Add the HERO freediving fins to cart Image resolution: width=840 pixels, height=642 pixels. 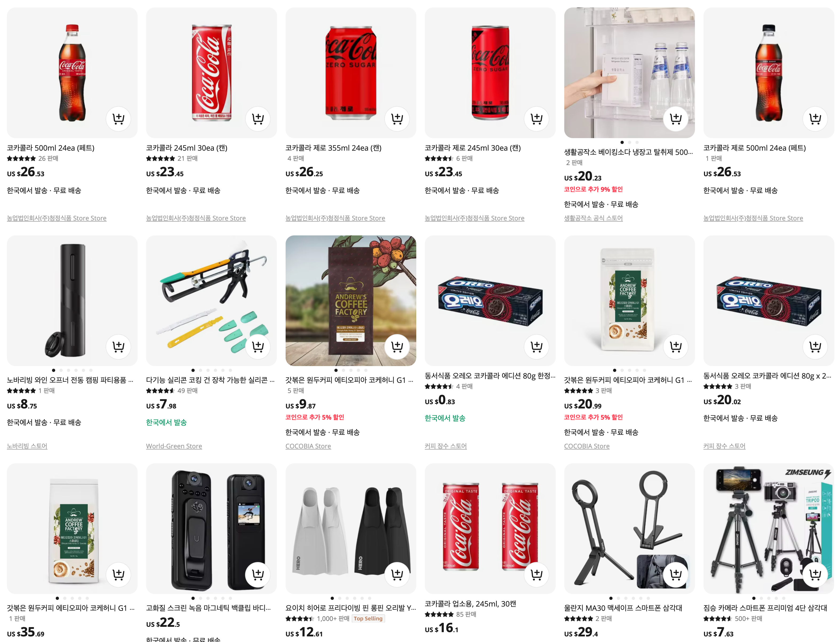pos(397,574)
